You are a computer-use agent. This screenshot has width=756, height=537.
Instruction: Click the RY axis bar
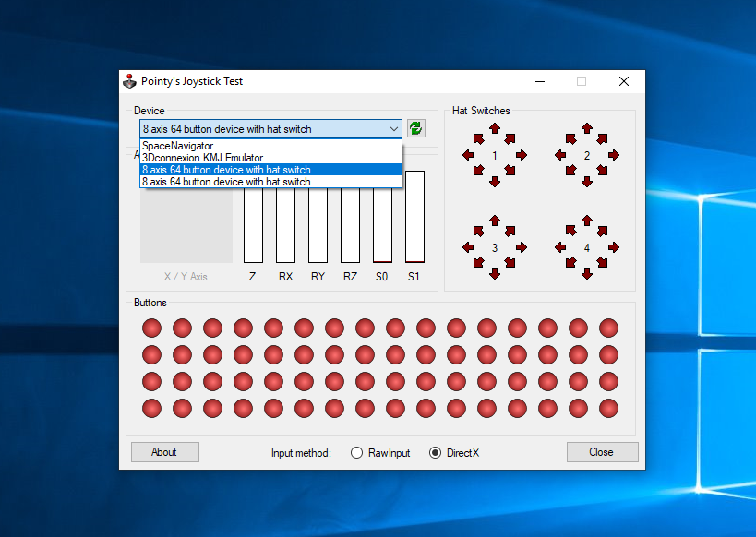point(318,225)
